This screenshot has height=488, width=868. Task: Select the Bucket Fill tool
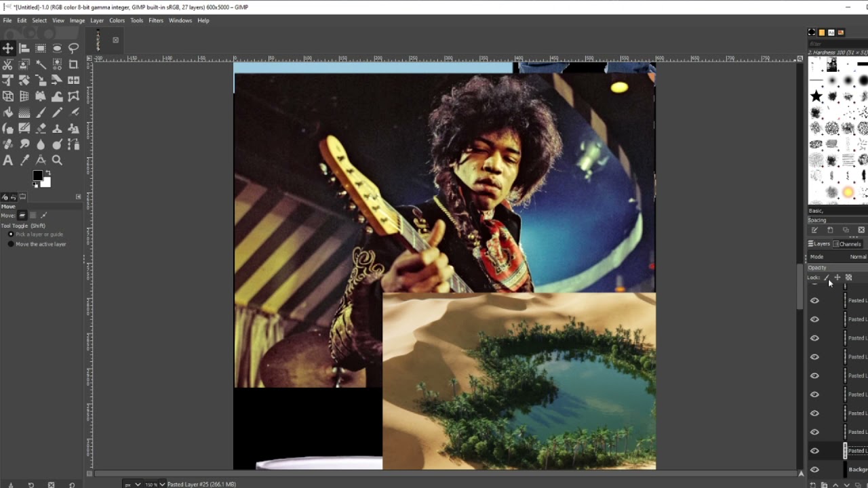(x=7, y=113)
